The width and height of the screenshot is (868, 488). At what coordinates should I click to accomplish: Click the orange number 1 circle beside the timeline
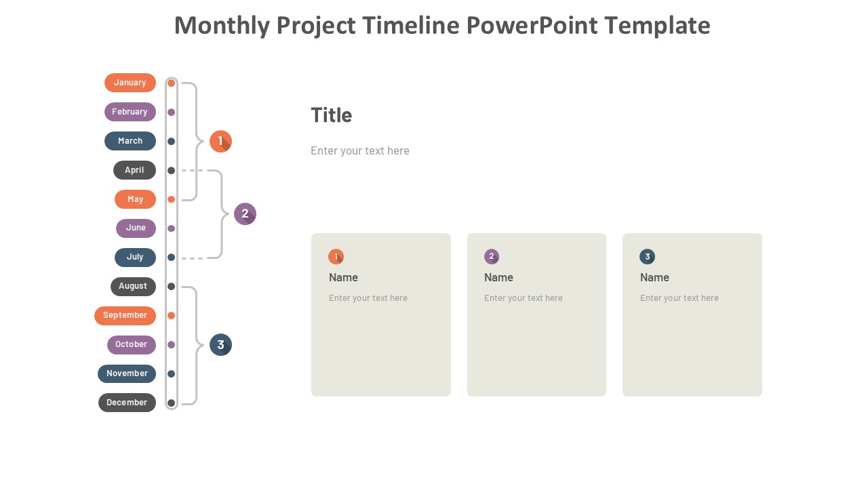click(x=220, y=141)
